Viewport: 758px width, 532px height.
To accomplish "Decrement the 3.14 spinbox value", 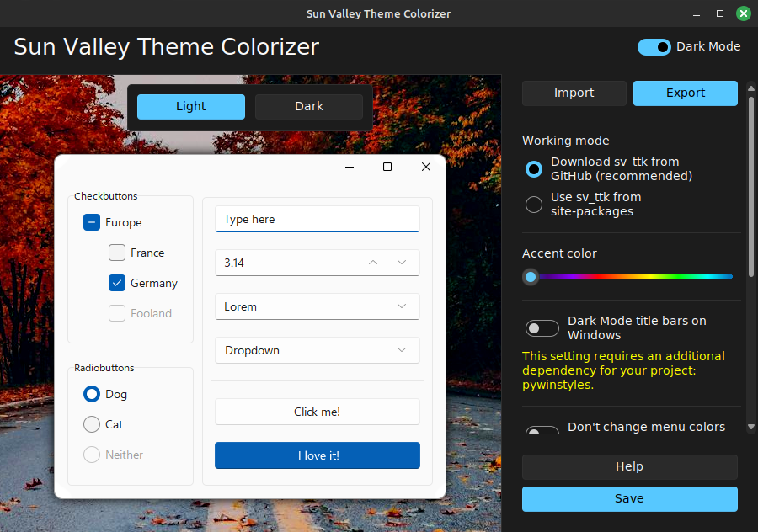I will point(402,263).
